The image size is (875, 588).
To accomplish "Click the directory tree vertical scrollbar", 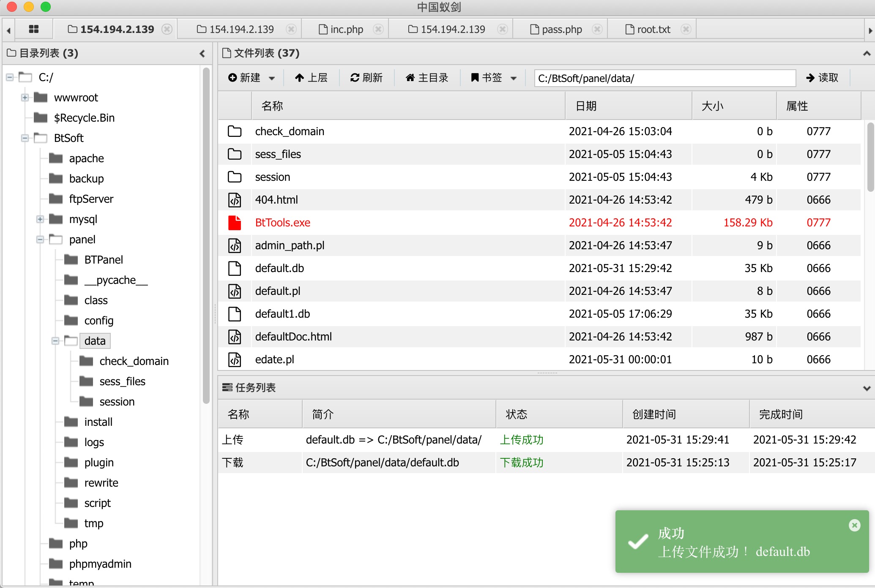I will (x=206, y=235).
